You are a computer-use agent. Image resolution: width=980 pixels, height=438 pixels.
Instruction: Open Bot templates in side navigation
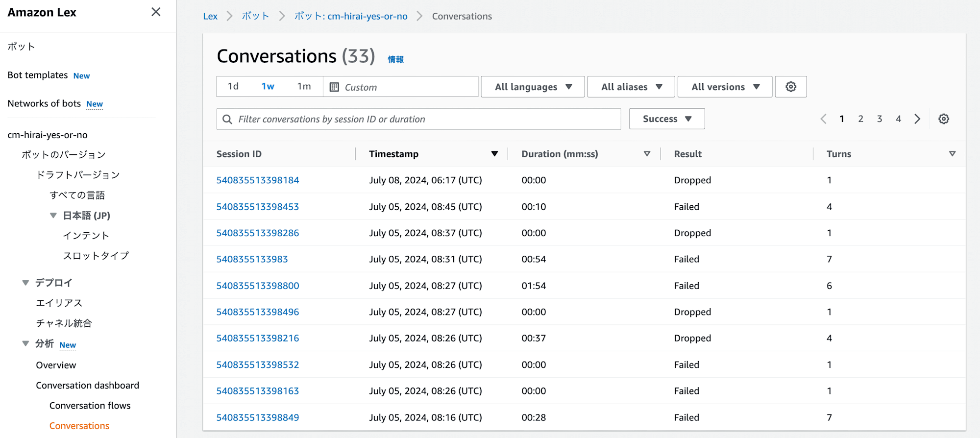(x=38, y=75)
